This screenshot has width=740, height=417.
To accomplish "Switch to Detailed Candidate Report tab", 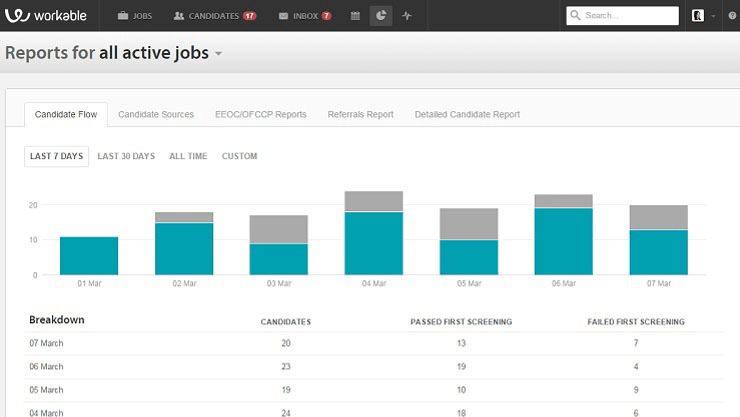I will point(467,114).
